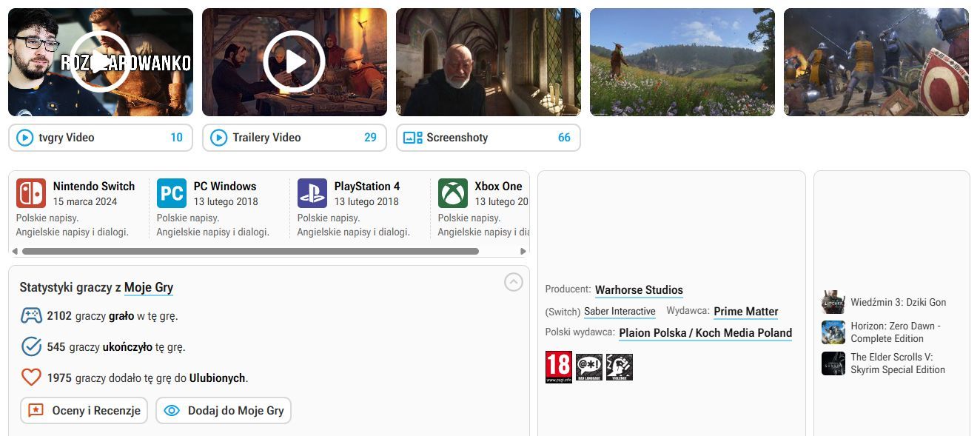Click the Nintendo Switch platform icon

(31, 193)
